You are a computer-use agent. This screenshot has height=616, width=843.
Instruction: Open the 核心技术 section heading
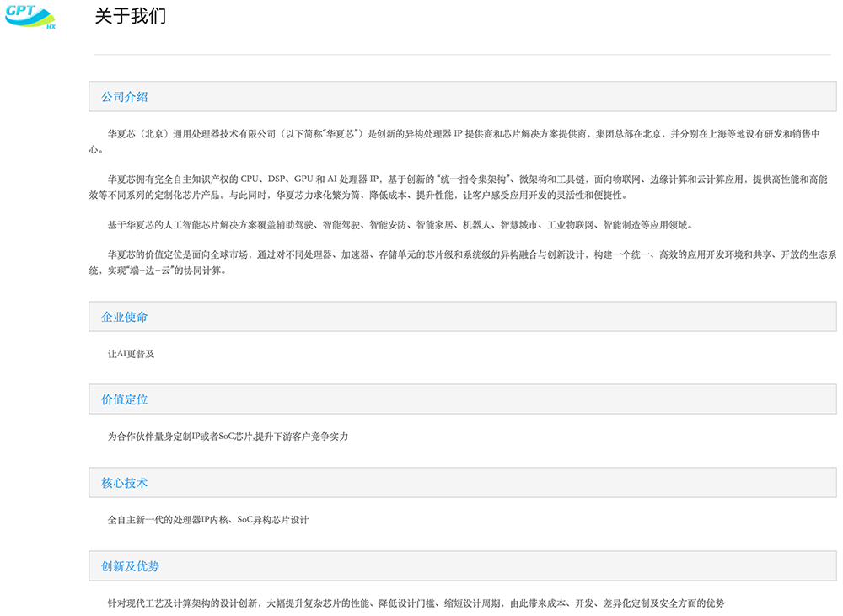125,483
